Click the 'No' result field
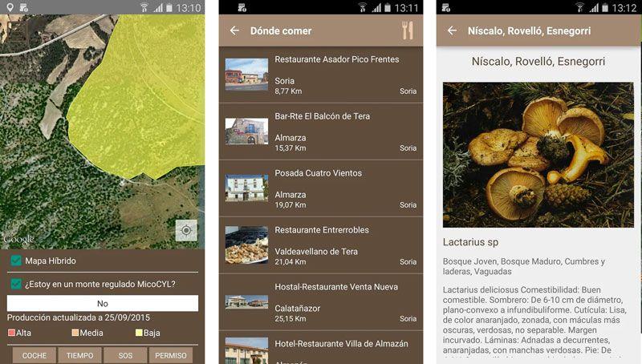 [103, 304]
